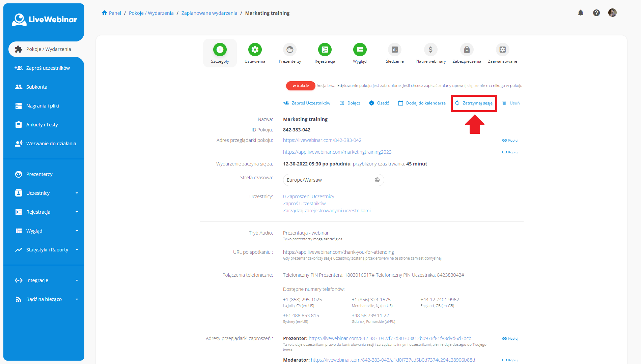Click the Wygląd appearance icon
641x364 pixels.
click(x=360, y=50)
